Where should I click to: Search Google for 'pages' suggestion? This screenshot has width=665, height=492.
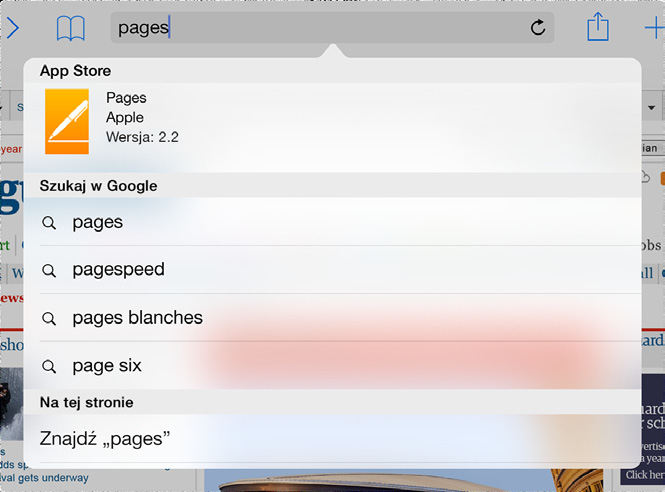(x=332, y=222)
